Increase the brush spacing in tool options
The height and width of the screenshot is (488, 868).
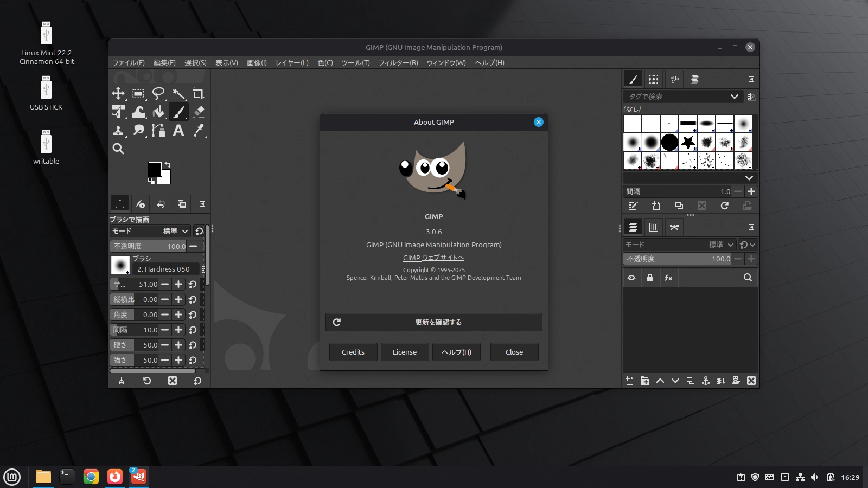point(178,330)
